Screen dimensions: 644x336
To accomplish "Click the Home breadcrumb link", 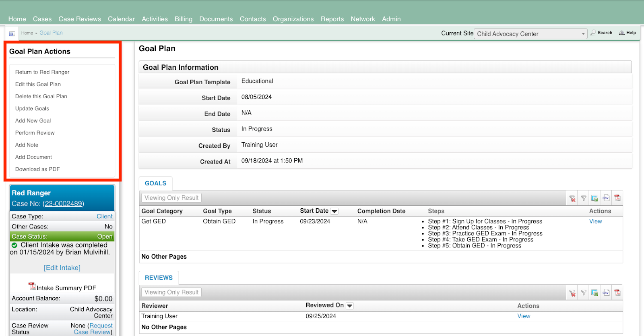I will tap(27, 33).
